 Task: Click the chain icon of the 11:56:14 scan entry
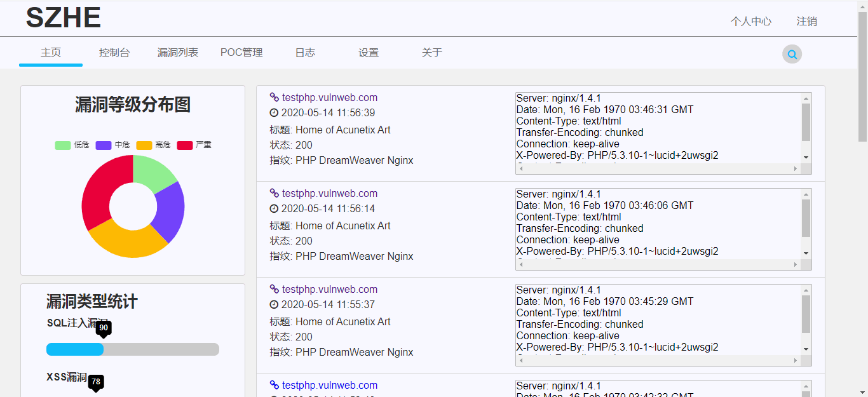(275, 193)
